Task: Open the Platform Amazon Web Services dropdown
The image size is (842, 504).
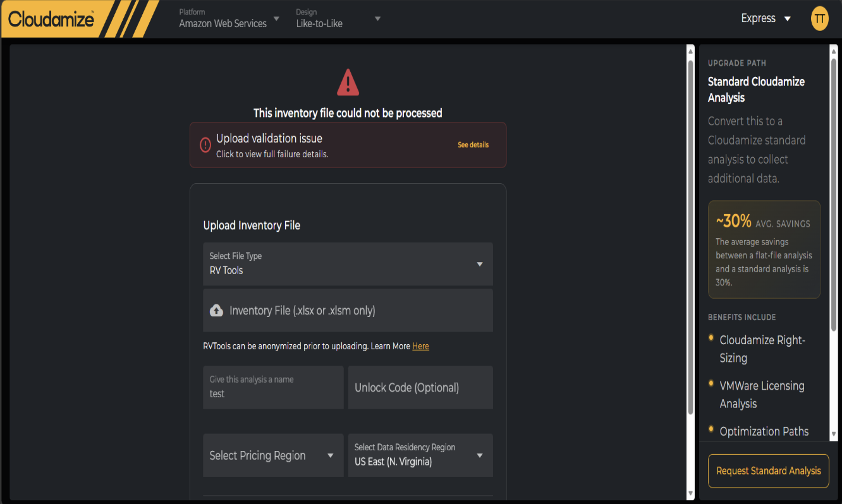Action: pos(229,19)
